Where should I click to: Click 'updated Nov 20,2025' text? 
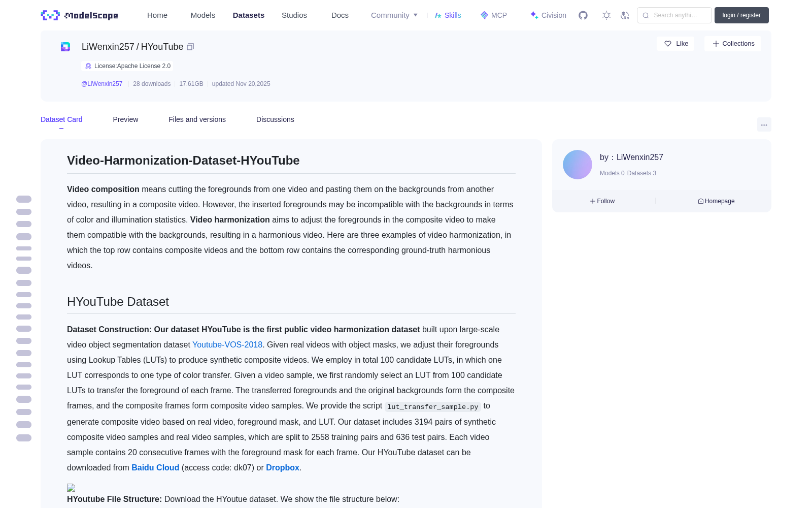(241, 84)
